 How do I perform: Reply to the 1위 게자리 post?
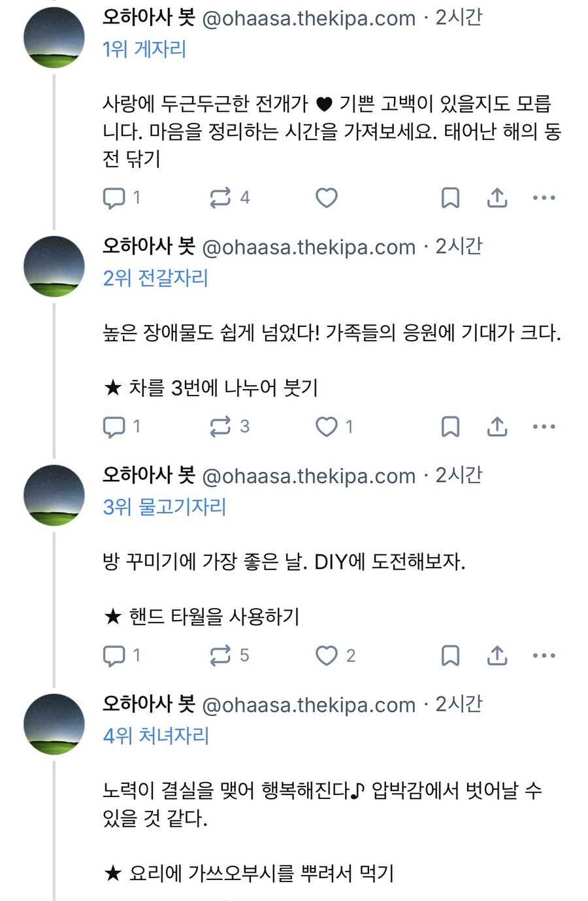click(114, 197)
